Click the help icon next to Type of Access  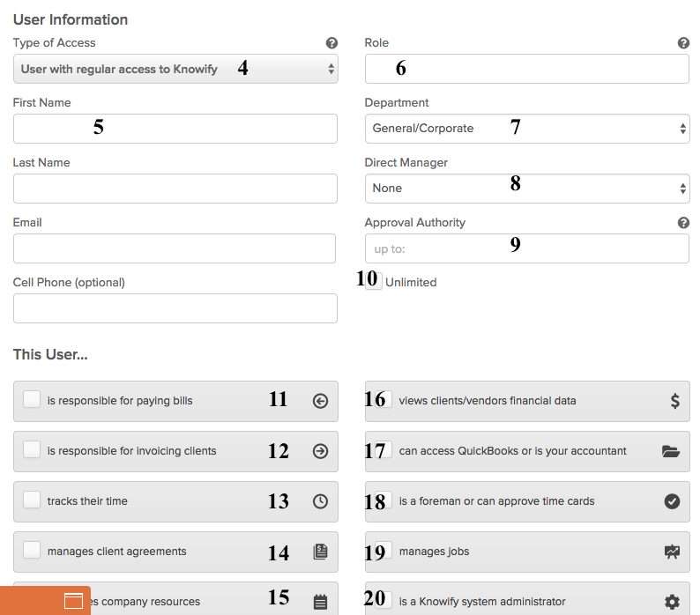pyautogui.click(x=331, y=42)
